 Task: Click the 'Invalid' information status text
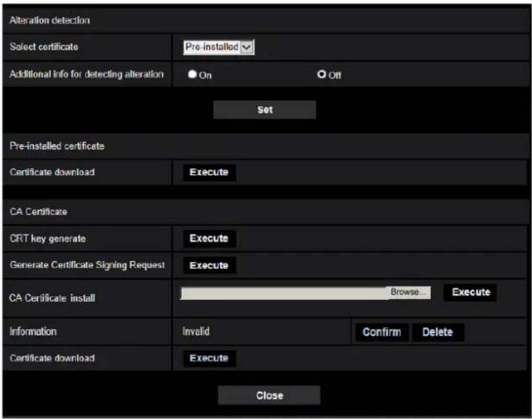pos(196,331)
